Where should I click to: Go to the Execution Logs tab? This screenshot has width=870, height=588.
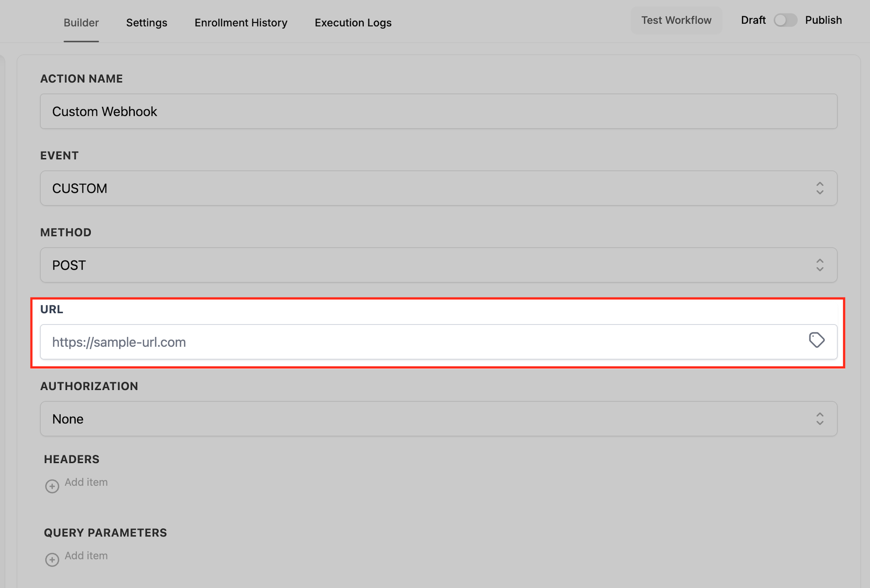pos(353,23)
